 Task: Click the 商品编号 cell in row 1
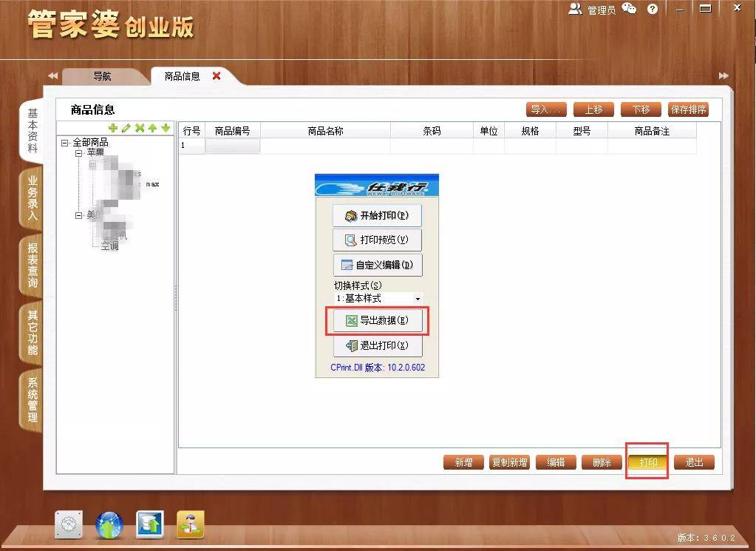[x=233, y=146]
